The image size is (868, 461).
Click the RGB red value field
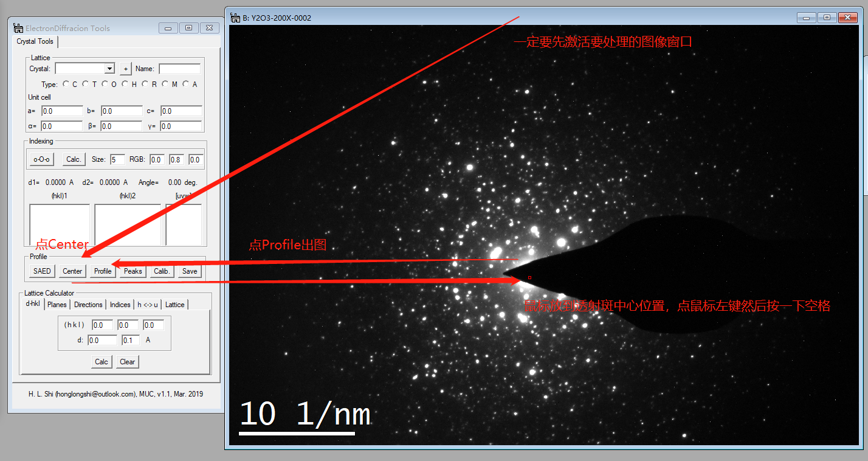157,159
